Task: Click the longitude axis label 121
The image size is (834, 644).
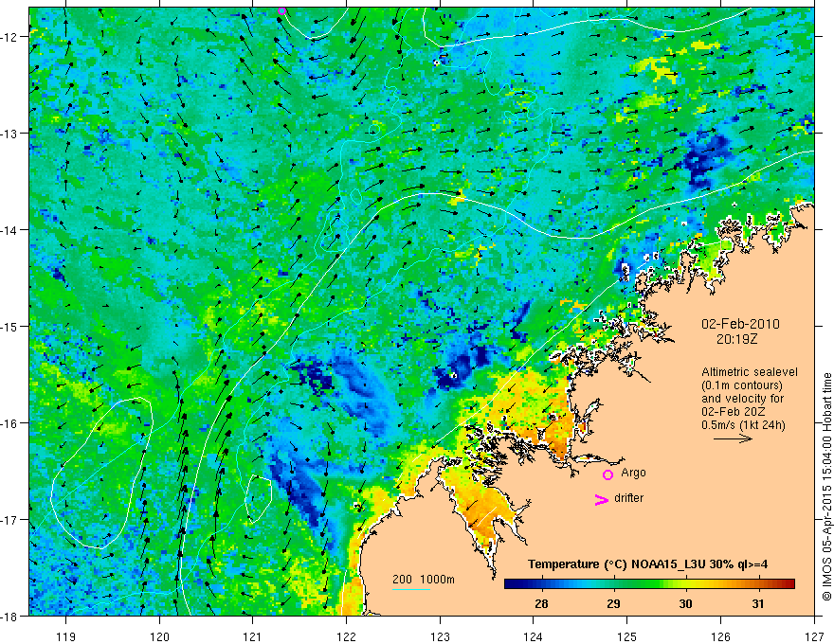Action: 253,636
